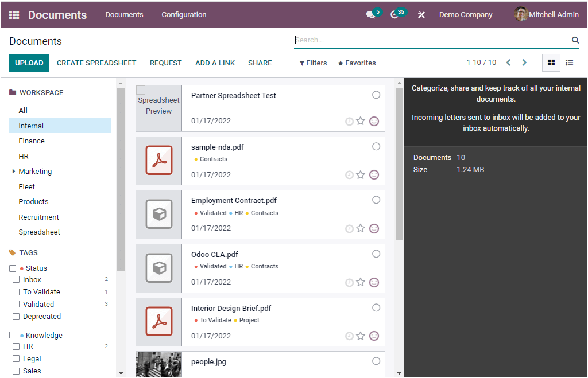
Task: Switch to kanban view
Action: (551, 63)
